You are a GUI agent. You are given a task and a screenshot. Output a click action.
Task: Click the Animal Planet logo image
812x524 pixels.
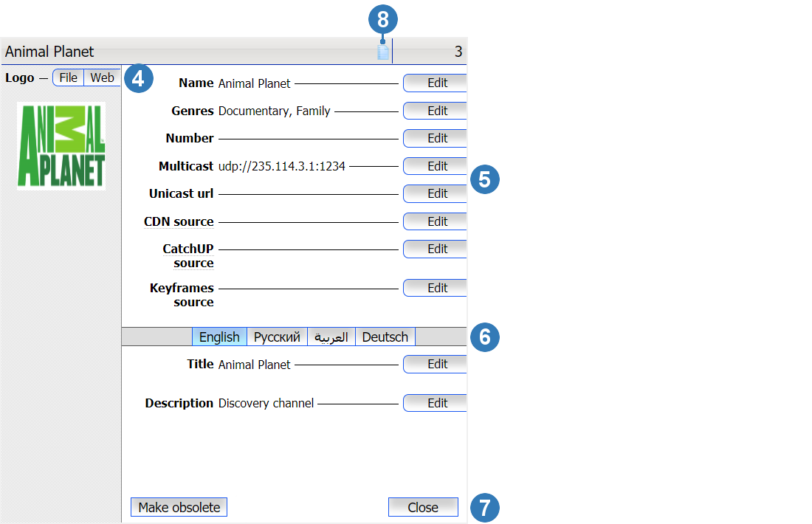(61, 146)
